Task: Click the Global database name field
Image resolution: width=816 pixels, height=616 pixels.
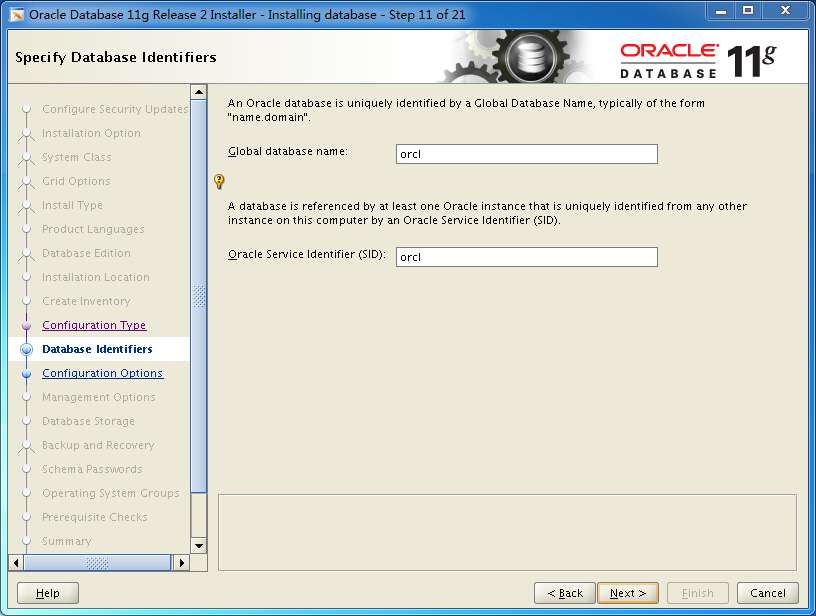Action: (x=527, y=154)
